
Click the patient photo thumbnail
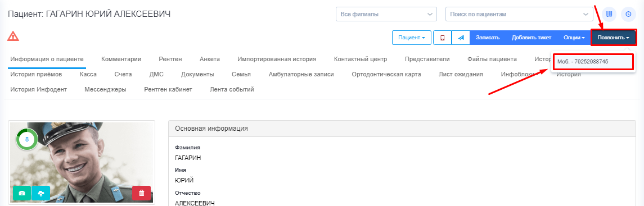pyautogui.click(x=82, y=162)
